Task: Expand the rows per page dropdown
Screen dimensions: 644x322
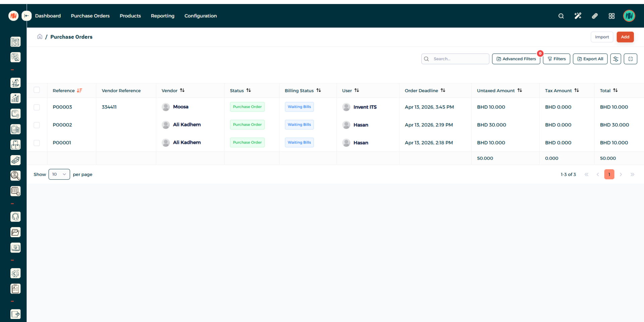Action: (x=59, y=174)
